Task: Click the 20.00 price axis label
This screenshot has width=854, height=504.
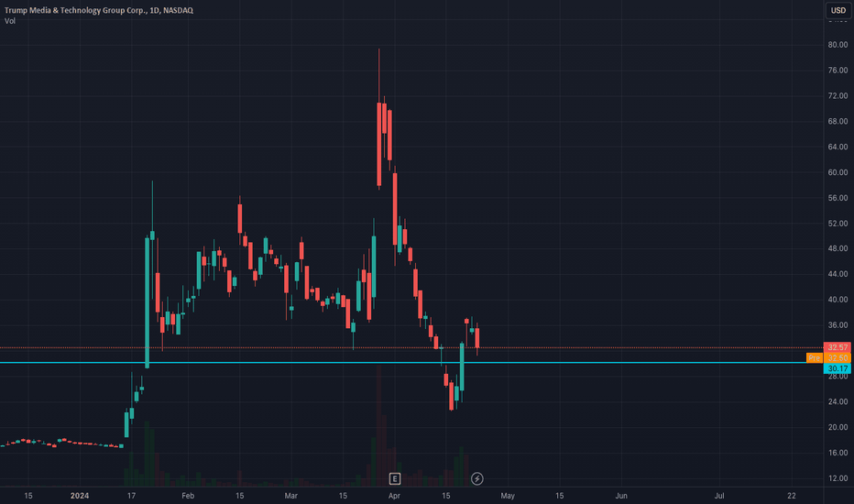Action: 838,427
